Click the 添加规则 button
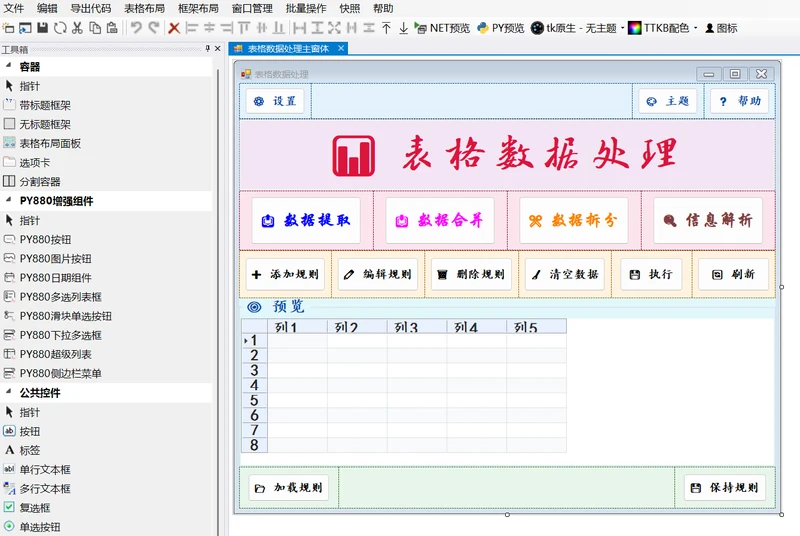This screenshot has width=800, height=536. pyautogui.click(x=285, y=274)
